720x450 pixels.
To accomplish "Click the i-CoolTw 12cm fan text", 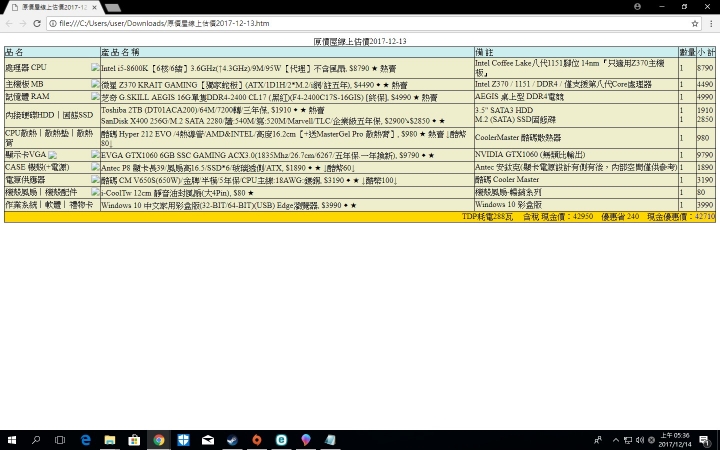I will [177, 193].
